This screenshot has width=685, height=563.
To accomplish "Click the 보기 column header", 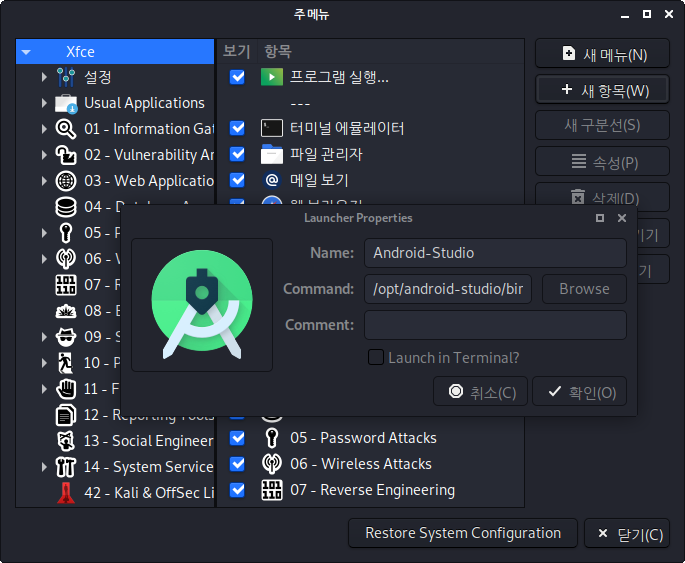I will (236, 52).
